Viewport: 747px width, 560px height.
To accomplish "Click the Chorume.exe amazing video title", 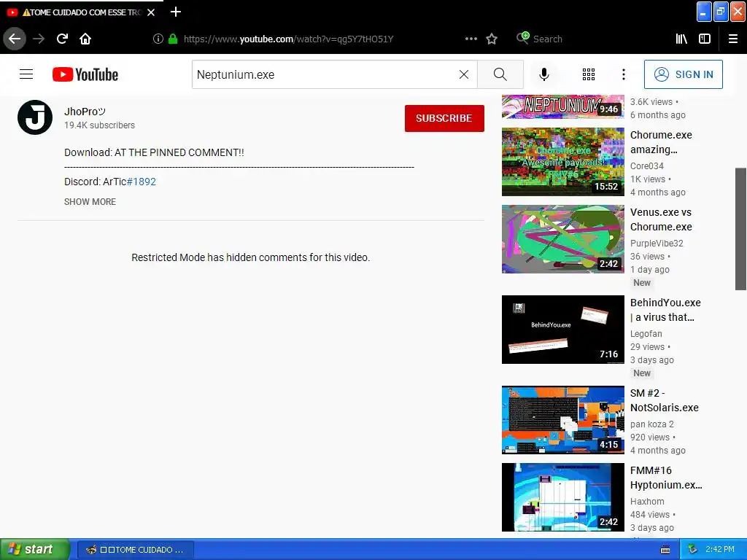I will coord(661,142).
